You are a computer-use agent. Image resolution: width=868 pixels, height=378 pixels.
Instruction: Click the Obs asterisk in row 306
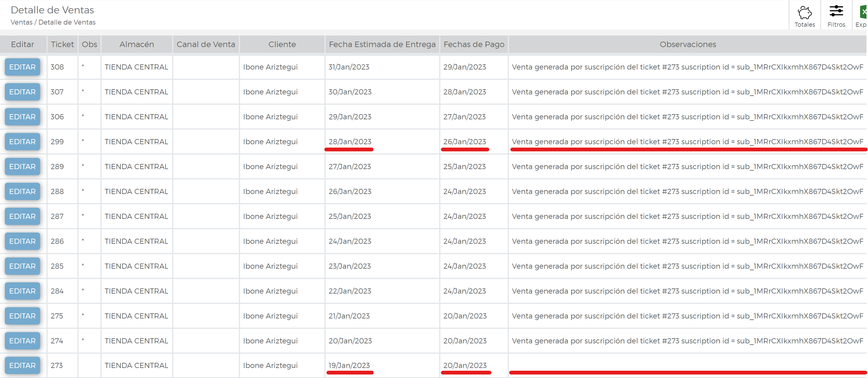click(x=83, y=116)
